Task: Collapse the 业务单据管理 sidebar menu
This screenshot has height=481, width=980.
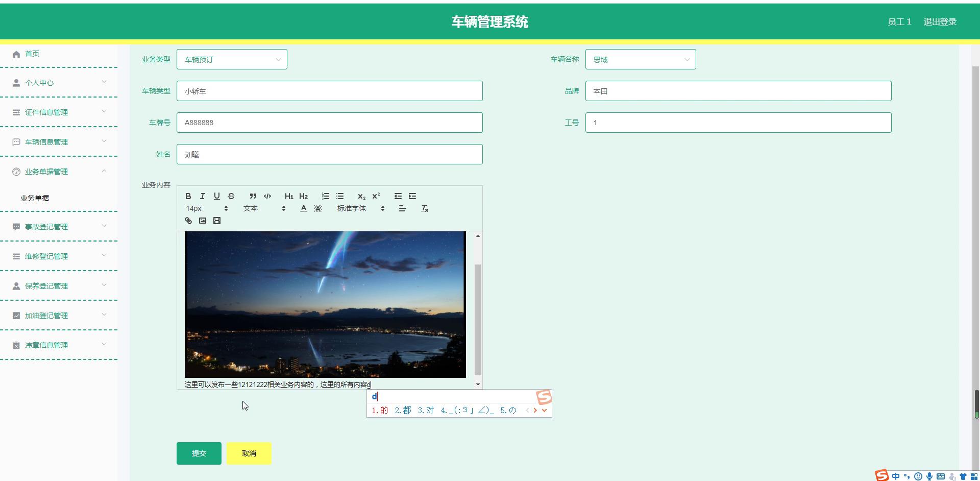Action: (59, 171)
